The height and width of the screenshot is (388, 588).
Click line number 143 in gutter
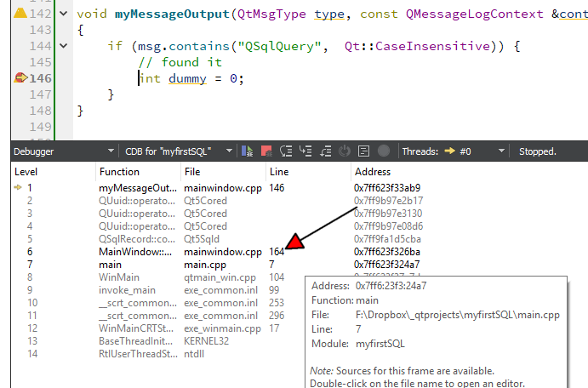40,30
